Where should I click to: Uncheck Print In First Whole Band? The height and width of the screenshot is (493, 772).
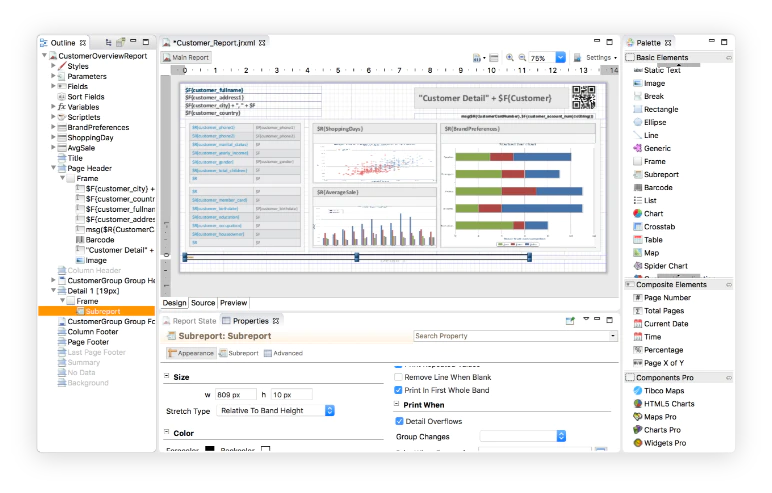[x=398, y=390]
